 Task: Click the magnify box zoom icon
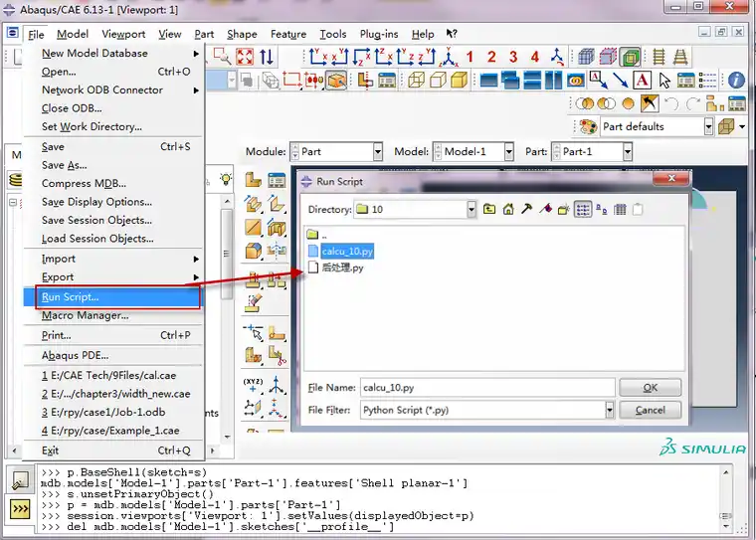[222, 57]
